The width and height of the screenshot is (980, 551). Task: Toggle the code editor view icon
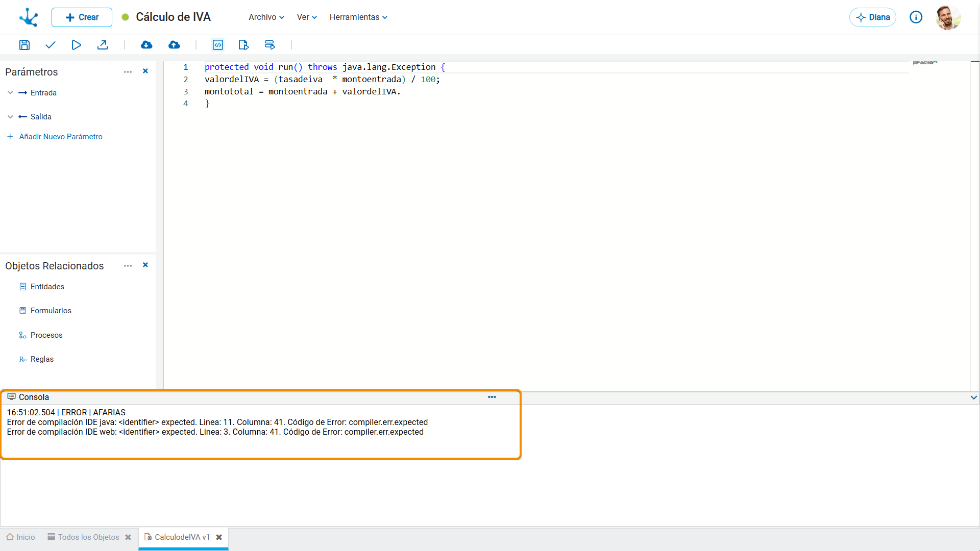tap(218, 45)
